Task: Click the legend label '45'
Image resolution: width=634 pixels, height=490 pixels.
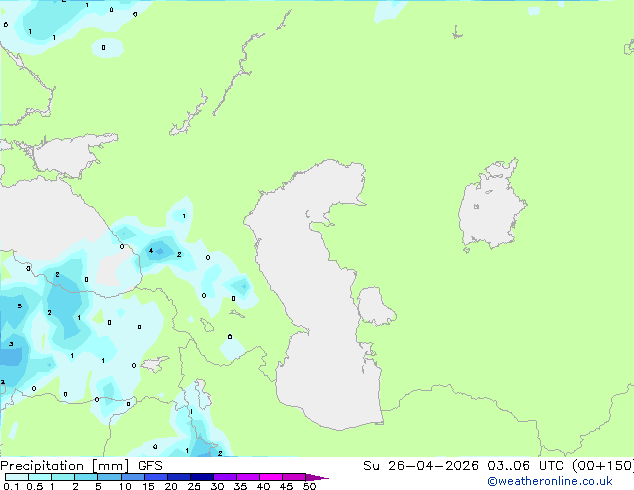Action: (x=286, y=486)
